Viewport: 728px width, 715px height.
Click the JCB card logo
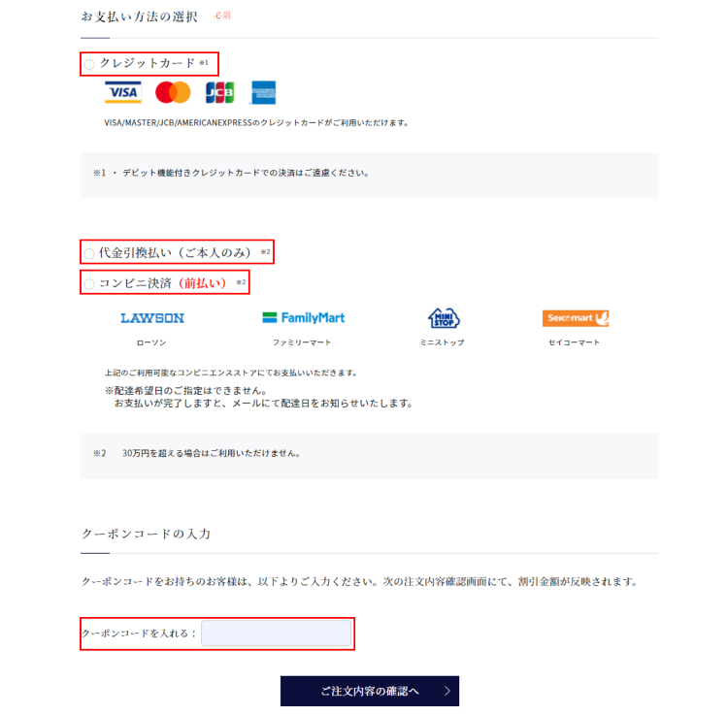(x=220, y=92)
